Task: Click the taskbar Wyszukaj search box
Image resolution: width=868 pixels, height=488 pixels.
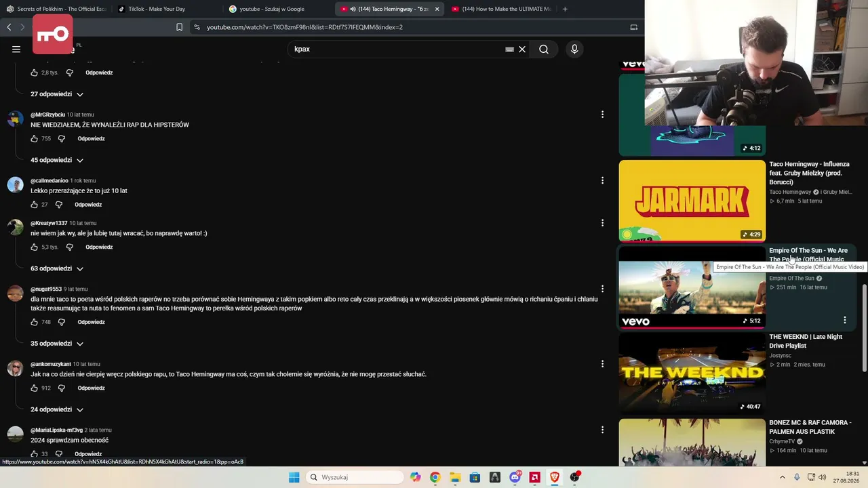Action: click(x=354, y=477)
